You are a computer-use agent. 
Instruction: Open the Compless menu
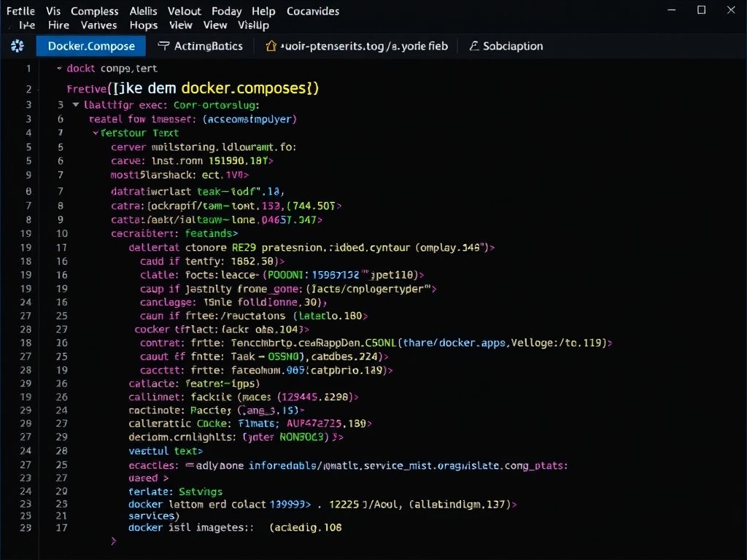(x=94, y=11)
